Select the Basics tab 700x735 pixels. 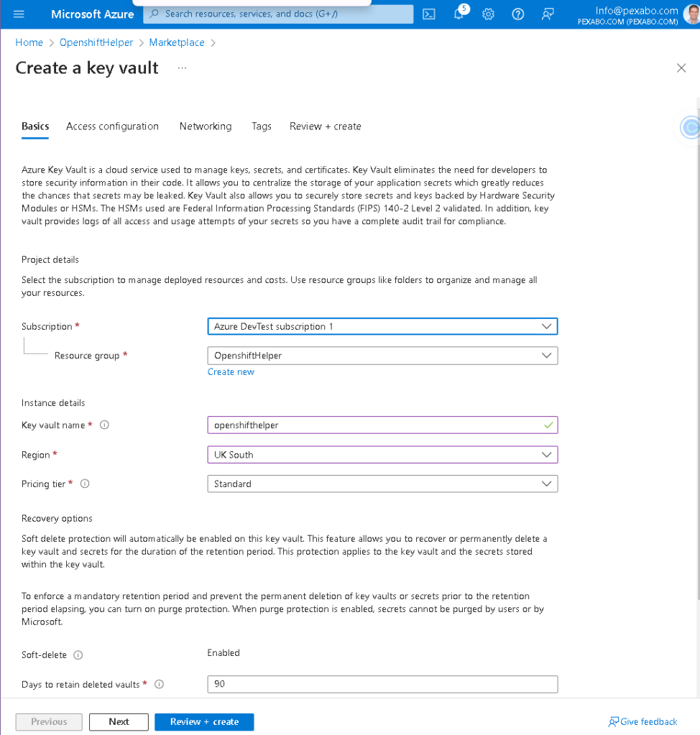point(35,126)
